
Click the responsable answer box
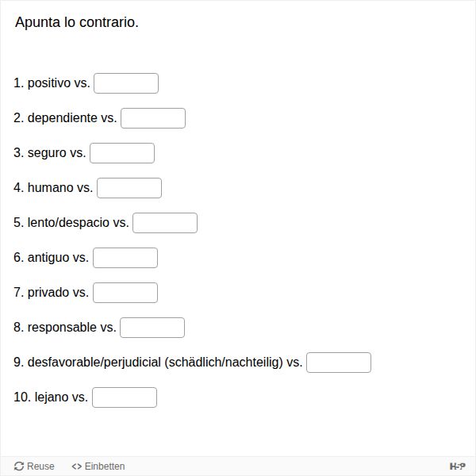pyautogui.click(x=152, y=328)
